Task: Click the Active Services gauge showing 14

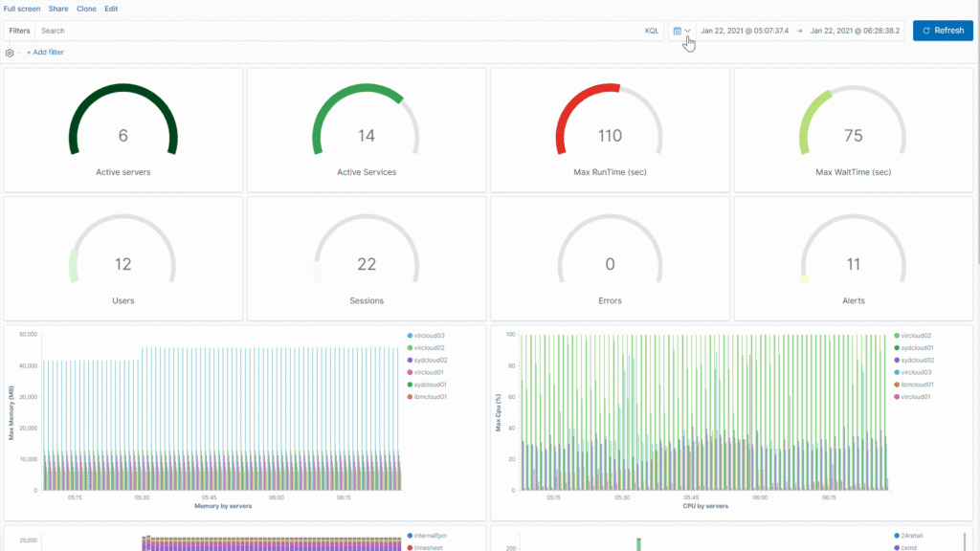Action: coord(367,130)
